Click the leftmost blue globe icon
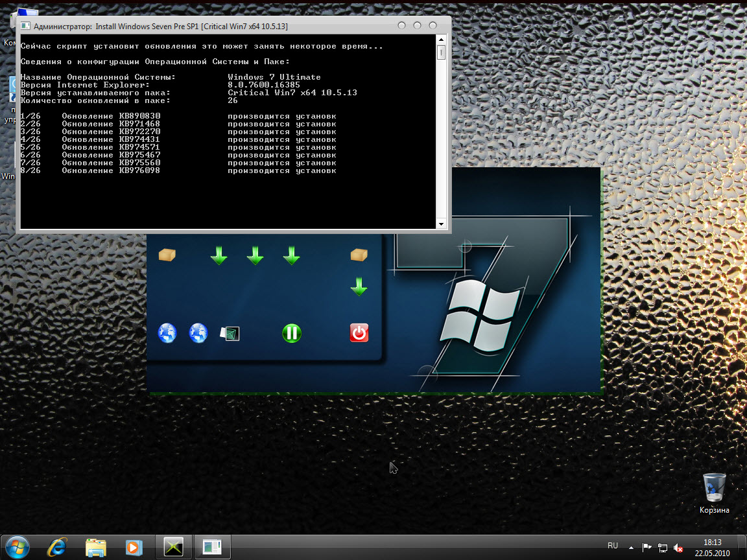 [167, 333]
